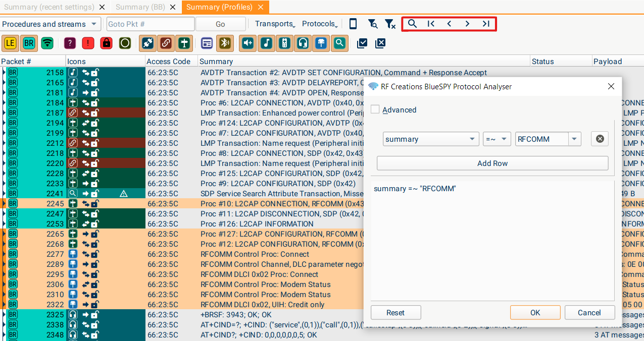Click the Wi-Fi filter icon
644x341 pixels.
[47, 43]
